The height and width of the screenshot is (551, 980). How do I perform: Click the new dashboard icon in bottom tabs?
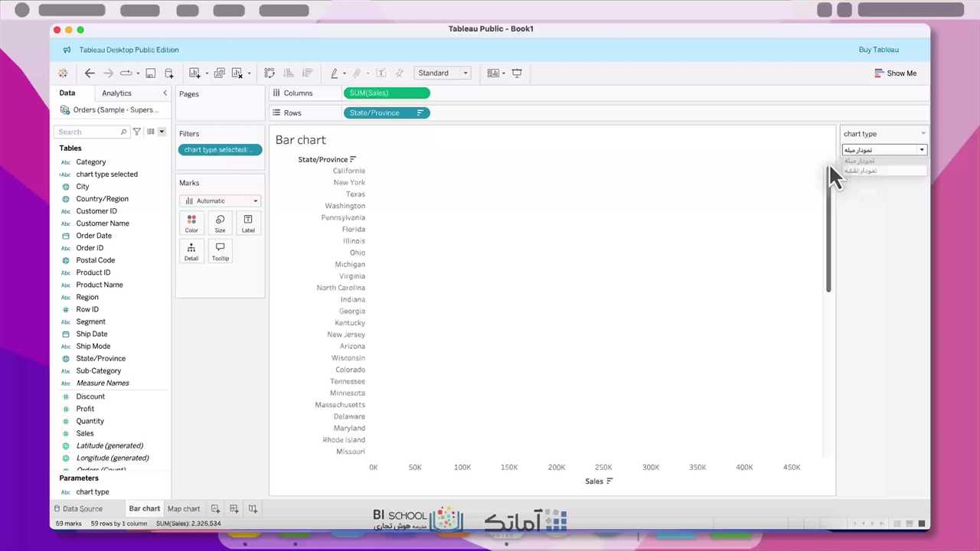[x=234, y=509]
